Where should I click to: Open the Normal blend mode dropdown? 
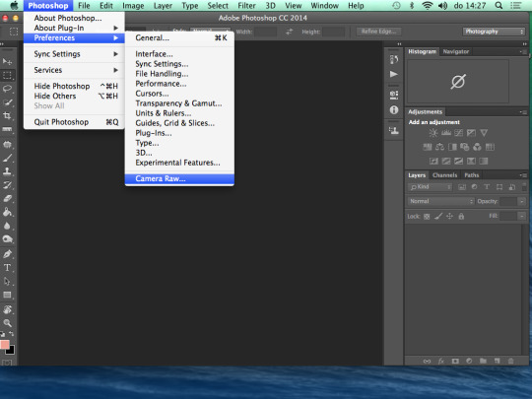(440, 201)
